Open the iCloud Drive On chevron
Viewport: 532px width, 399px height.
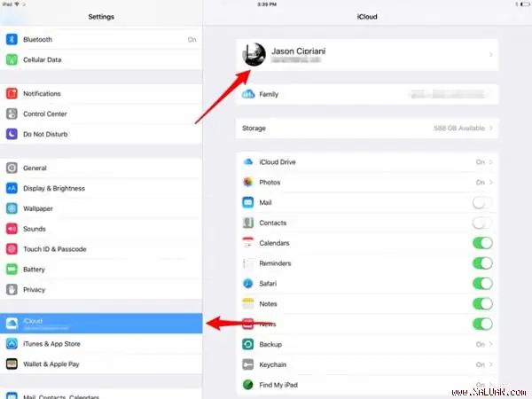490,162
